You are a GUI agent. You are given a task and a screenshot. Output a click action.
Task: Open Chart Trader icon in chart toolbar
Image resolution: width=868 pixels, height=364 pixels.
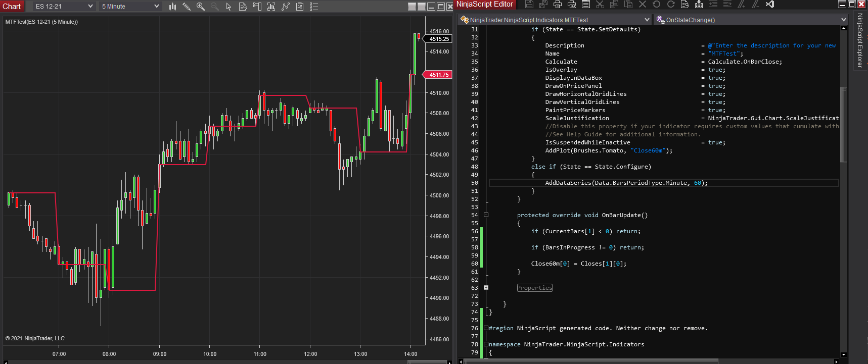tap(257, 7)
